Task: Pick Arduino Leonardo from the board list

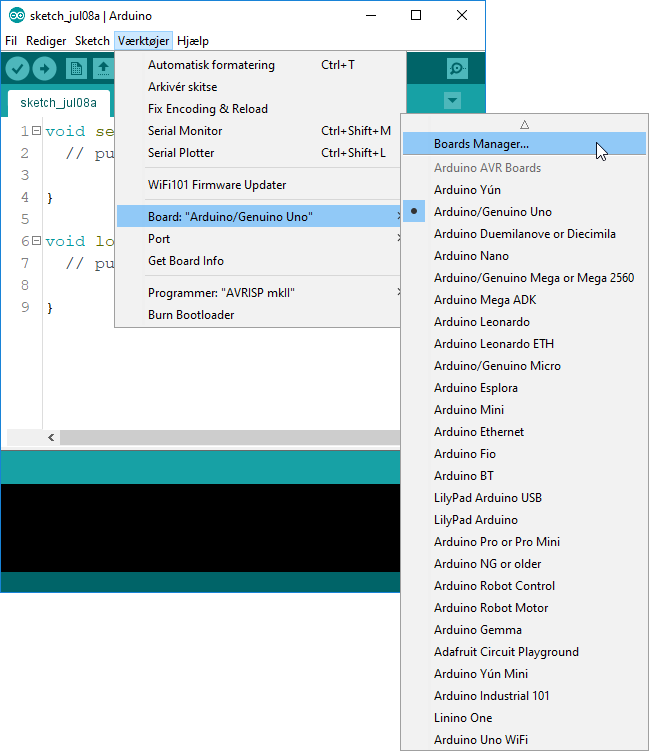Action: pyautogui.click(x=481, y=322)
